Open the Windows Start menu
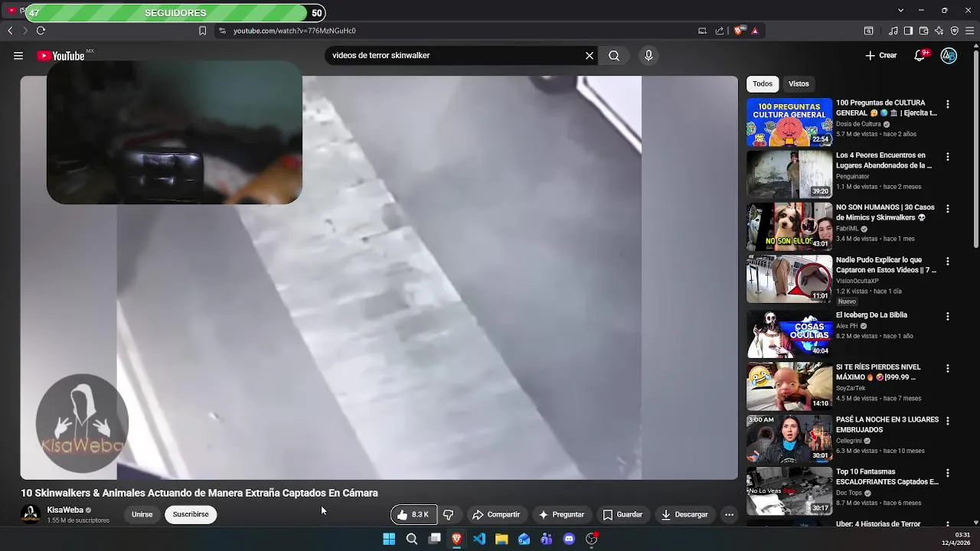Image resolution: width=980 pixels, height=551 pixels. [389, 539]
